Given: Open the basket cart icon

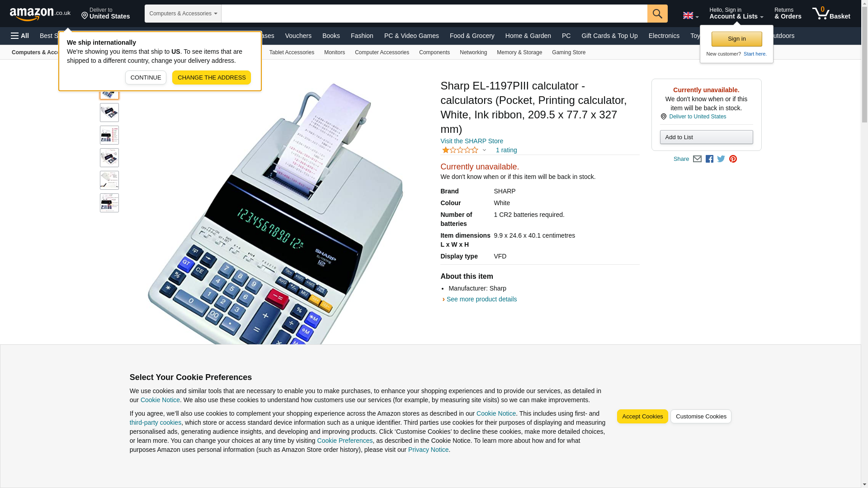Looking at the screenshot, I should 831,14.
